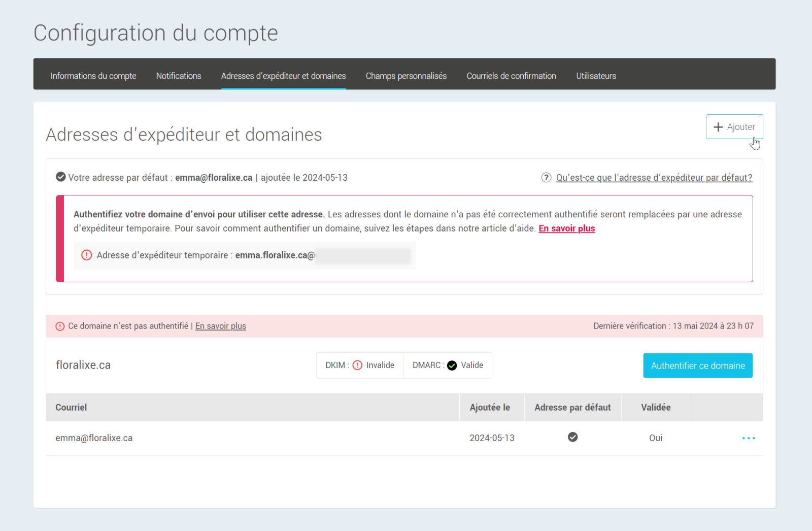Open the Utilisateurs tab
This screenshot has width=812, height=531.
(x=596, y=76)
